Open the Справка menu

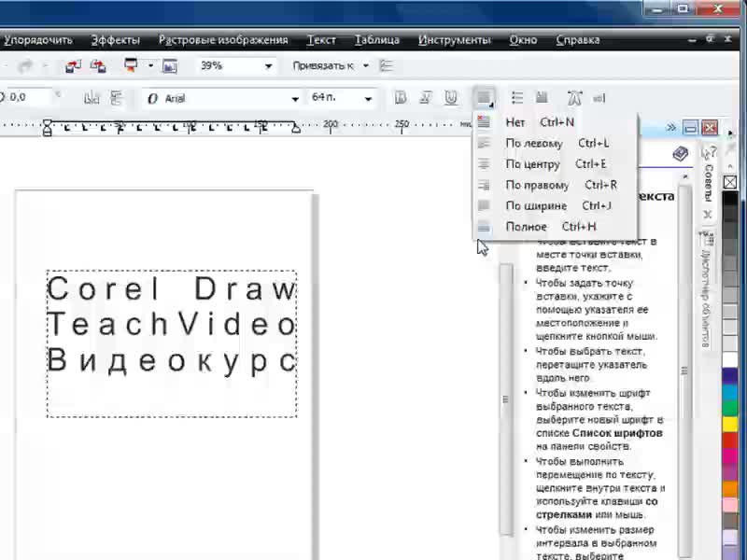tap(578, 40)
